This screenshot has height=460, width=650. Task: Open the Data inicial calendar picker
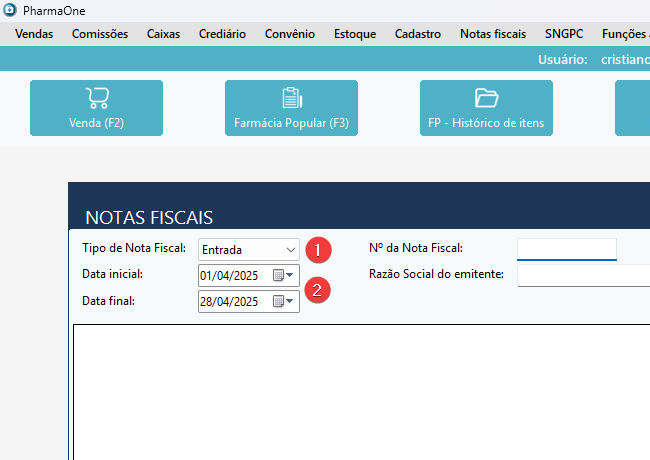click(284, 275)
